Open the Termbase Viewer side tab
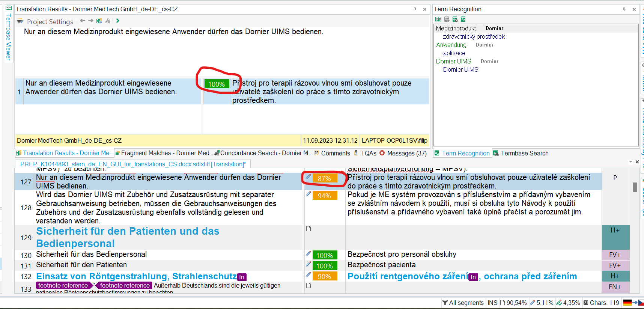644x309 pixels. coord(8,33)
